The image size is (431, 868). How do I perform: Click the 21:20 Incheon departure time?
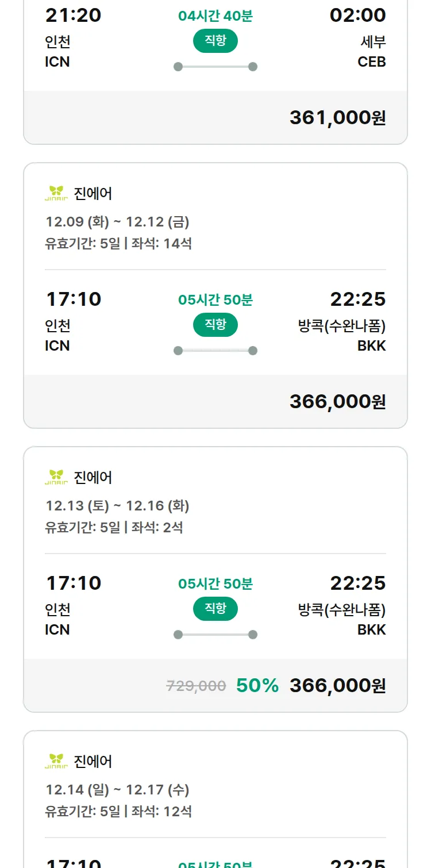pyautogui.click(x=73, y=16)
